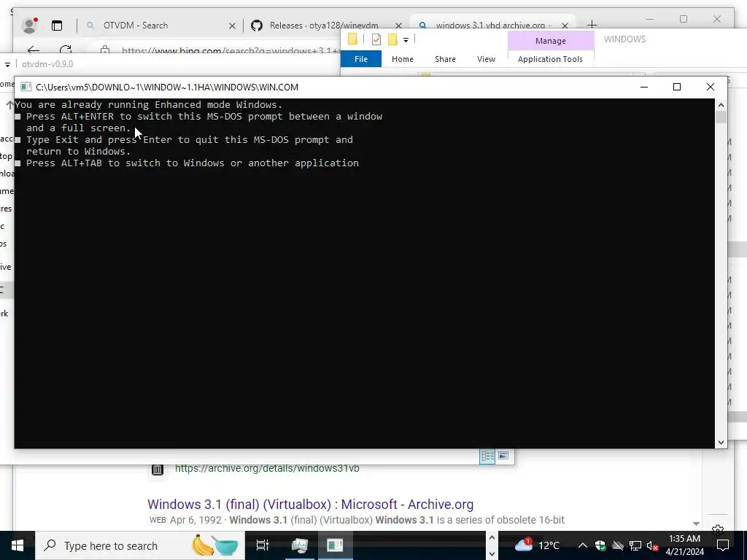Reload the page in Edge
Viewport: 747px width, 560px height.
pos(66,50)
